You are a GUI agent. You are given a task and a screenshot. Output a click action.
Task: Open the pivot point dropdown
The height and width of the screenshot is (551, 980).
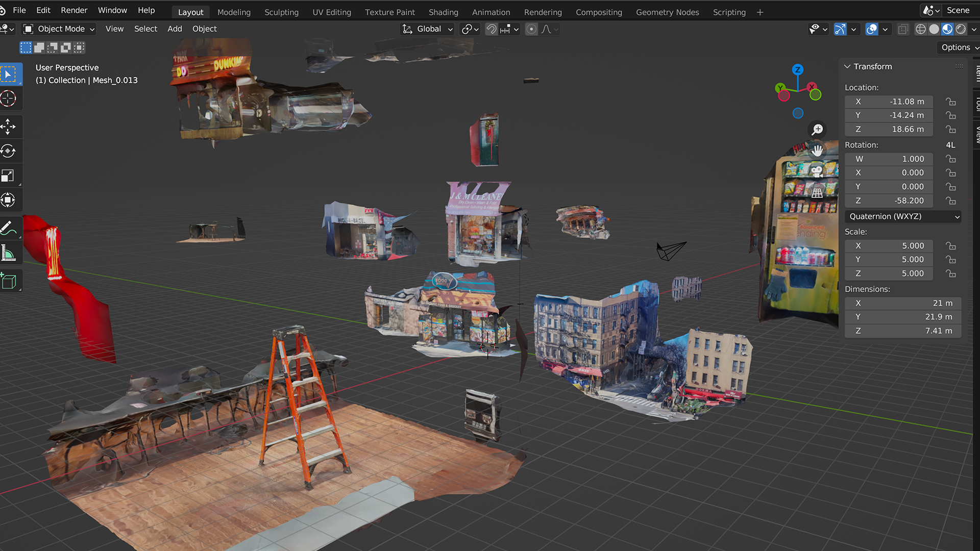pyautogui.click(x=470, y=29)
